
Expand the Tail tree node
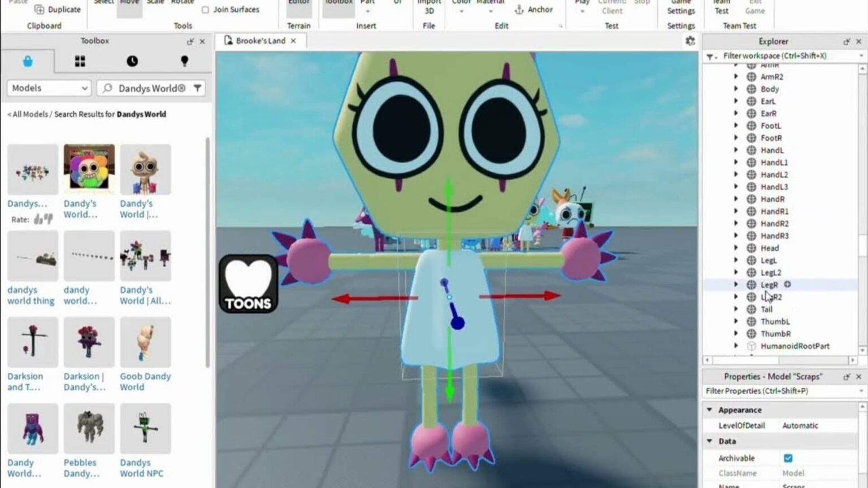(736, 309)
